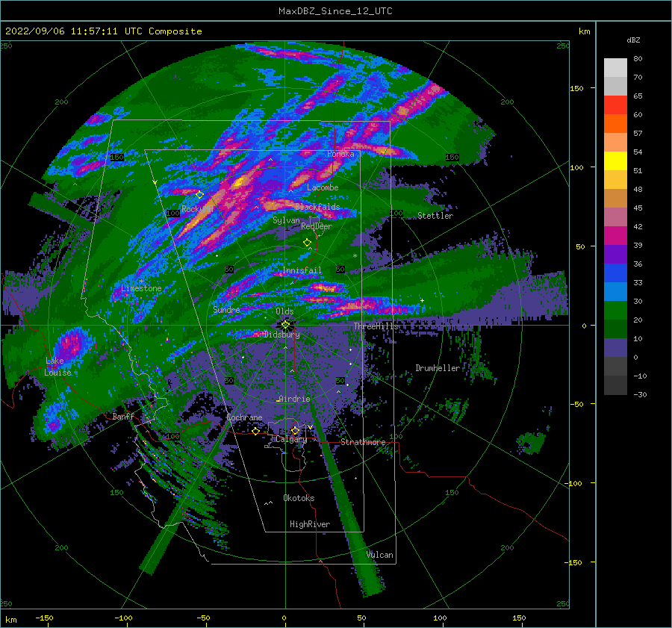672x628 pixels.
Task: Click the dBZ legend heading
Action: click(x=633, y=40)
